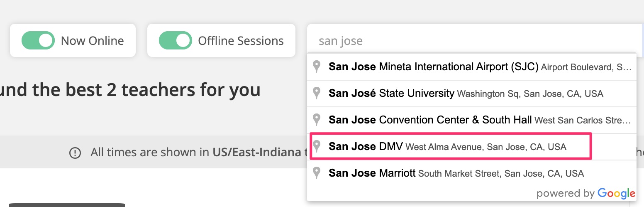Click the 'Offline Sessions' label text
Screen dimensions: 644x207
tap(241, 41)
